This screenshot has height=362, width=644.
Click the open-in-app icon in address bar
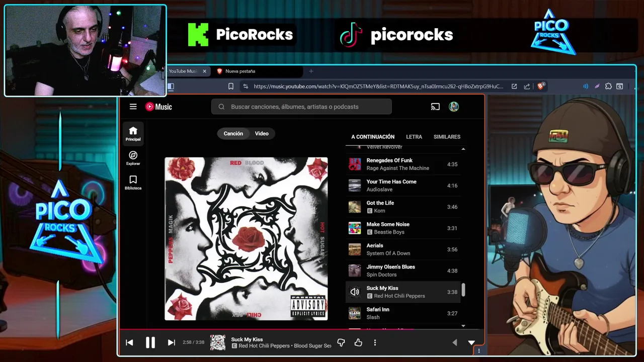[514, 86]
